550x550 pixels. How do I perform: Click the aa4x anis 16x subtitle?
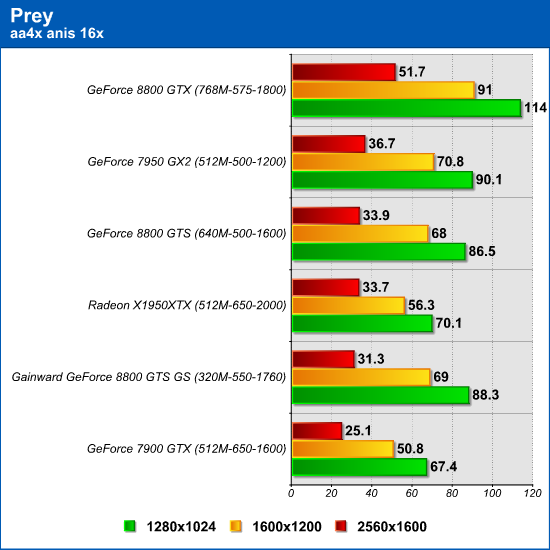tap(57, 33)
